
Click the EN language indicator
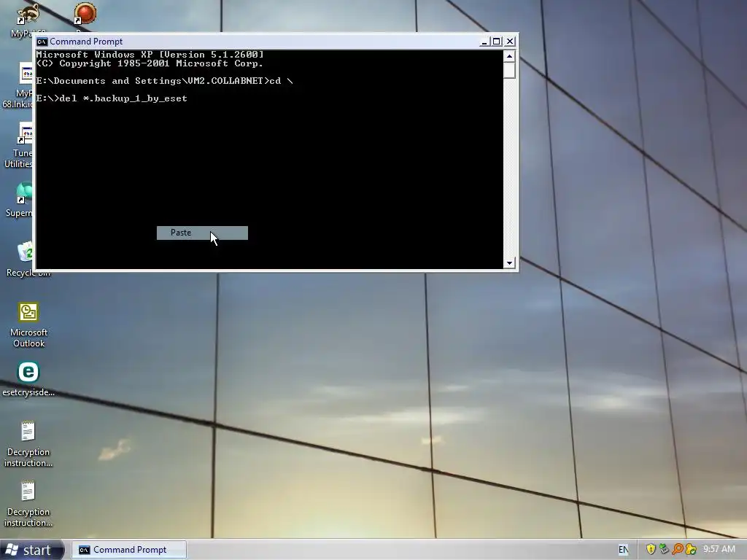tap(623, 550)
